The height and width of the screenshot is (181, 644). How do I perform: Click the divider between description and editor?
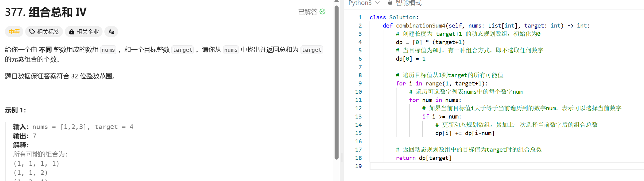[x=342, y=92]
